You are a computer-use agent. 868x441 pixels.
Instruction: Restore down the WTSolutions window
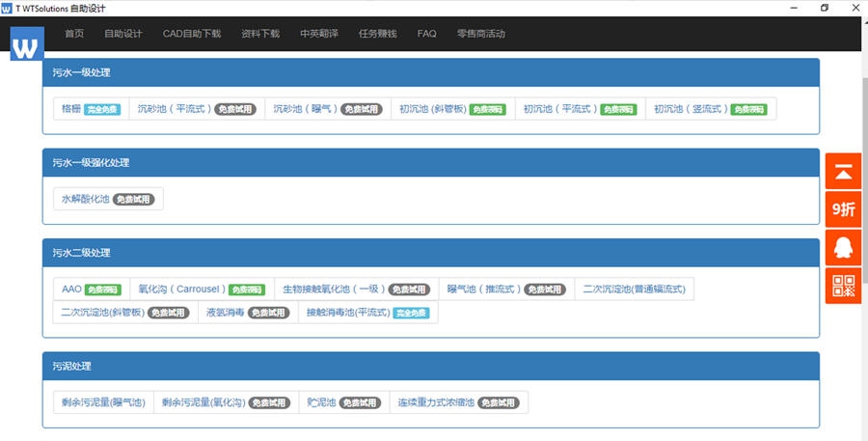point(825,8)
